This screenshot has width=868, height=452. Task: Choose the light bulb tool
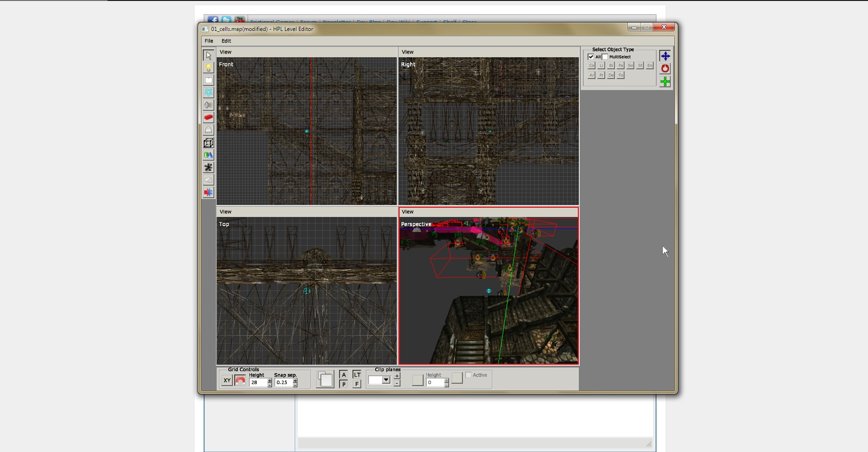[208, 68]
